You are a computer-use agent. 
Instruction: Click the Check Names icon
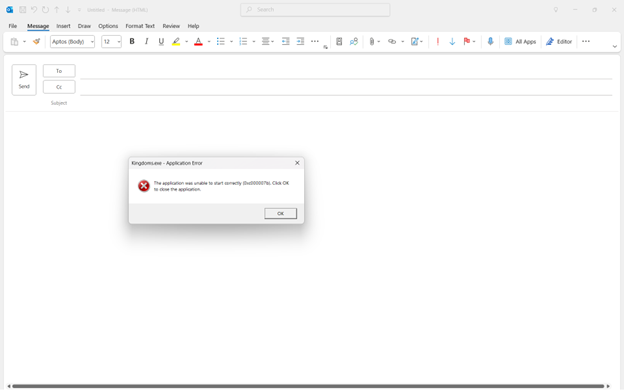tap(354, 41)
